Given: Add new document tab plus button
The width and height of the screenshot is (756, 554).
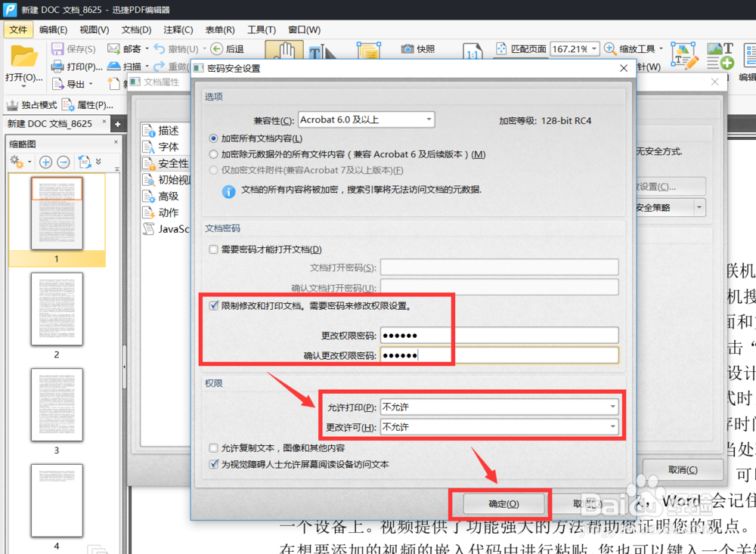Looking at the screenshot, I should tap(117, 125).
